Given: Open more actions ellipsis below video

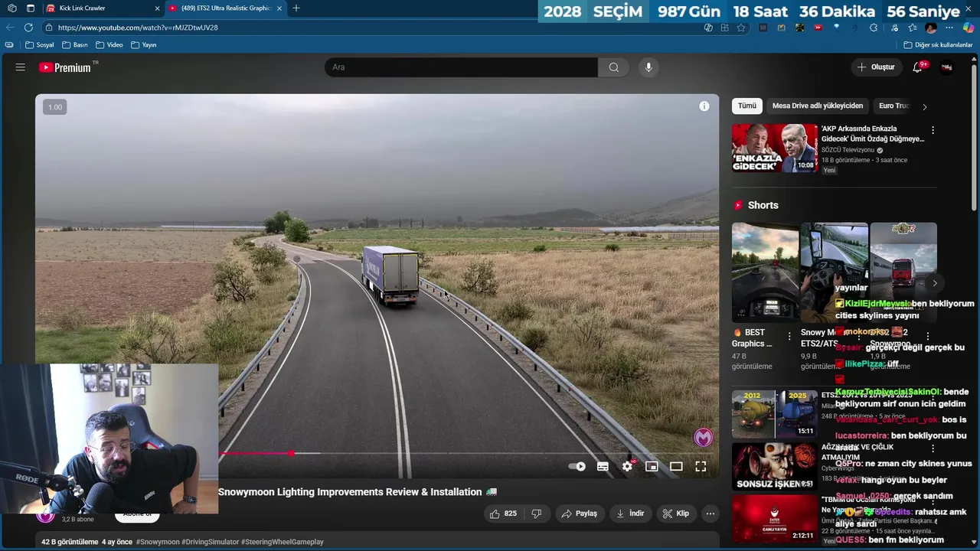Looking at the screenshot, I should (710, 514).
